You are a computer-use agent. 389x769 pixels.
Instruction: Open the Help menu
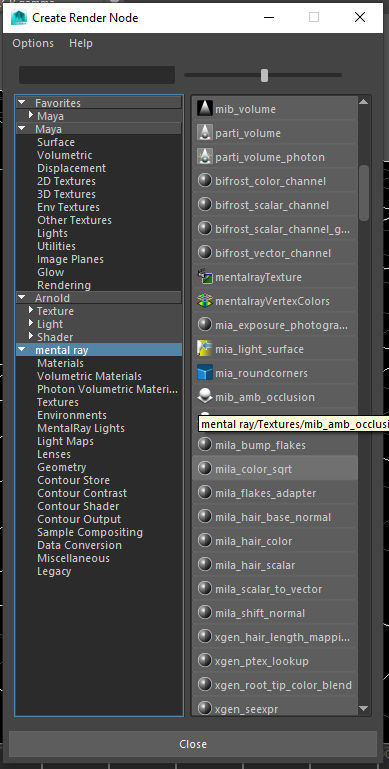[x=81, y=43]
